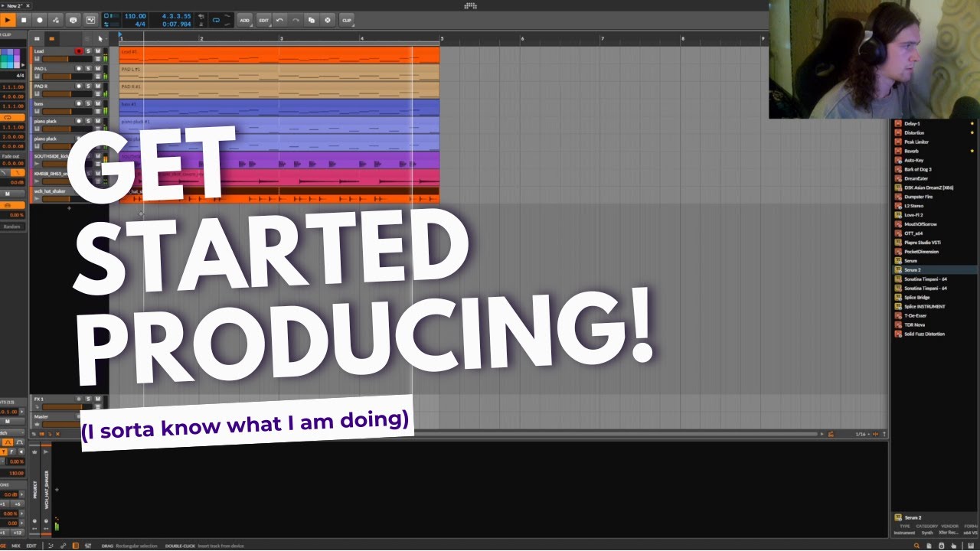The width and height of the screenshot is (980, 551).
Task: Open the ADD menu button
Action: click(x=244, y=19)
